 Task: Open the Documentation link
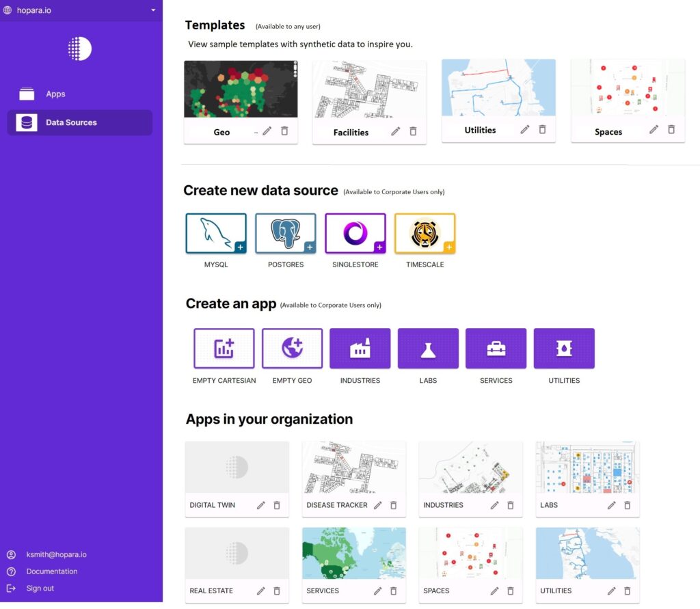click(52, 571)
